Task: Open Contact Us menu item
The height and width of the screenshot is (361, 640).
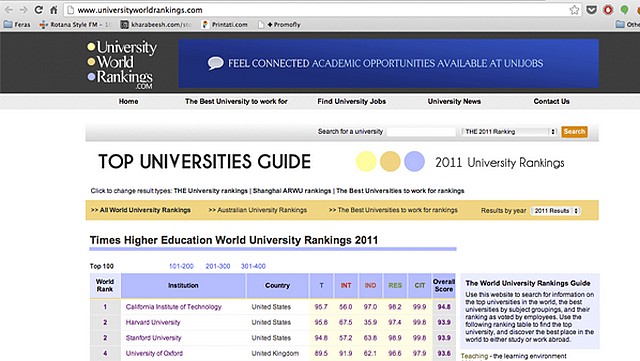Action: [x=551, y=101]
